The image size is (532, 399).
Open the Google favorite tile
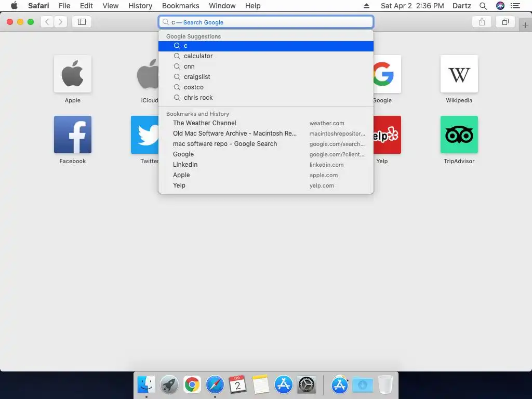387,74
